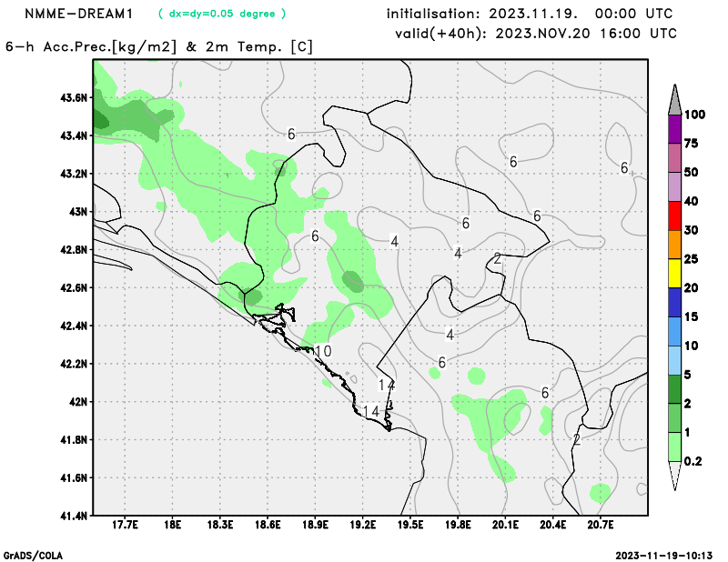728x562 pixels.
Task: Click the legend value "50"
Action: (692, 172)
